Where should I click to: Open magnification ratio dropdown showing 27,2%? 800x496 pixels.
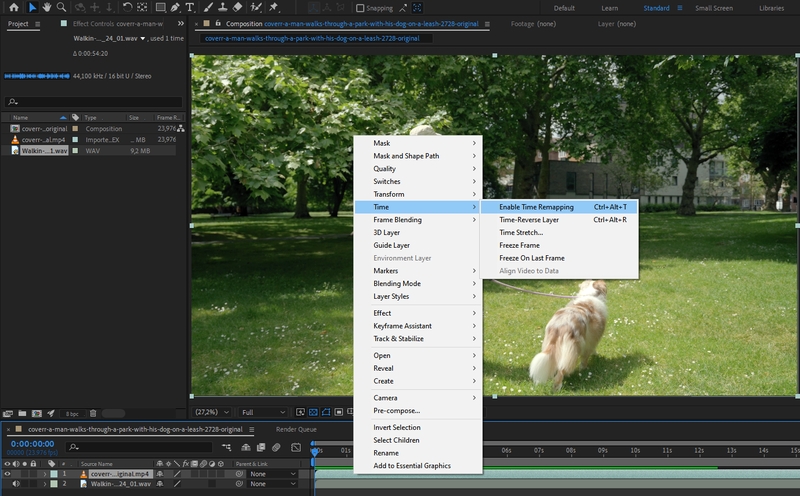point(212,412)
